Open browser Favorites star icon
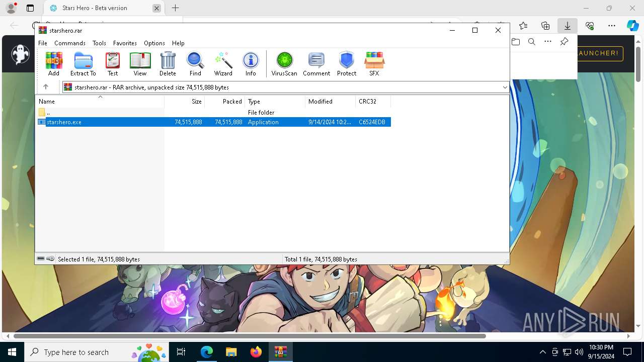Viewport: 644px width, 362px height. (523, 26)
